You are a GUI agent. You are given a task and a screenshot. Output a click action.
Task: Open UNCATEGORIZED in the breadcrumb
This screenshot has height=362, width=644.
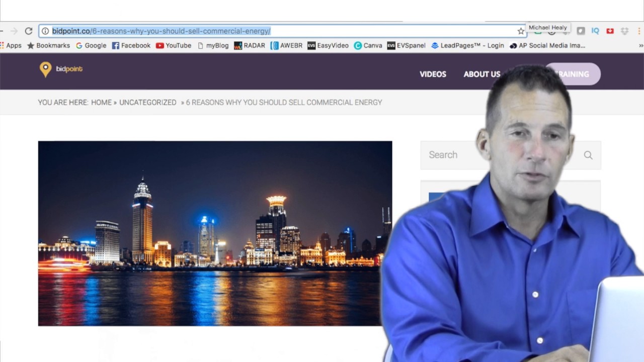coord(147,103)
